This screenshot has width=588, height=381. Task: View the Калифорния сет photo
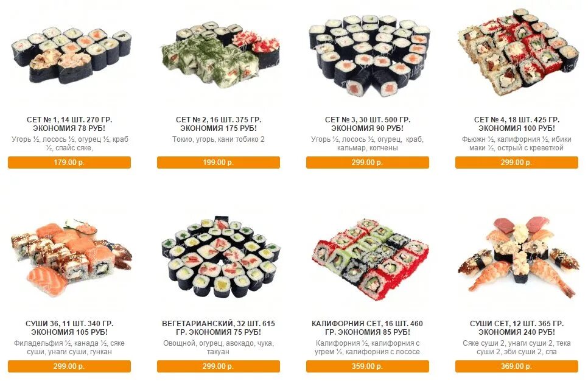coord(369,259)
